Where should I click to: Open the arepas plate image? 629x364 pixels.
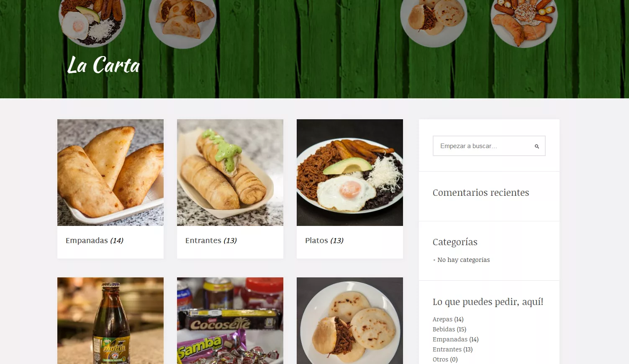350,320
